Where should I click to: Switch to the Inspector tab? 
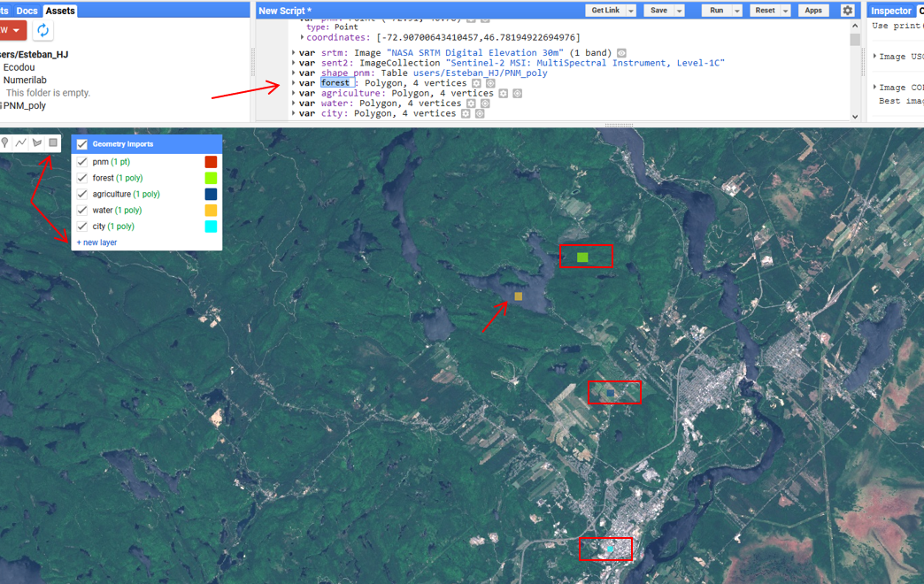[x=891, y=11]
